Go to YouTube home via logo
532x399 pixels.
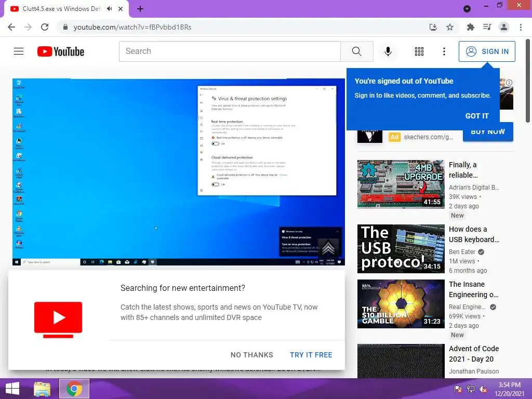tap(61, 51)
